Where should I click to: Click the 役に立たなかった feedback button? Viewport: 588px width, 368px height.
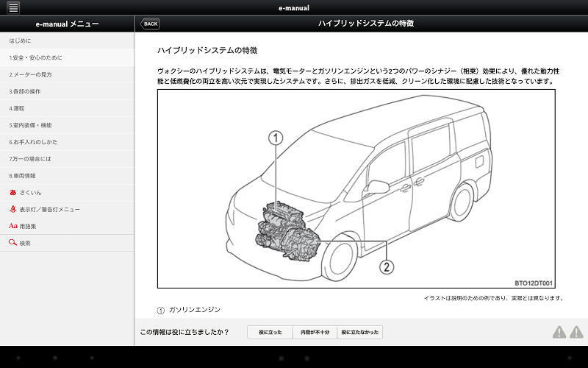click(x=360, y=333)
